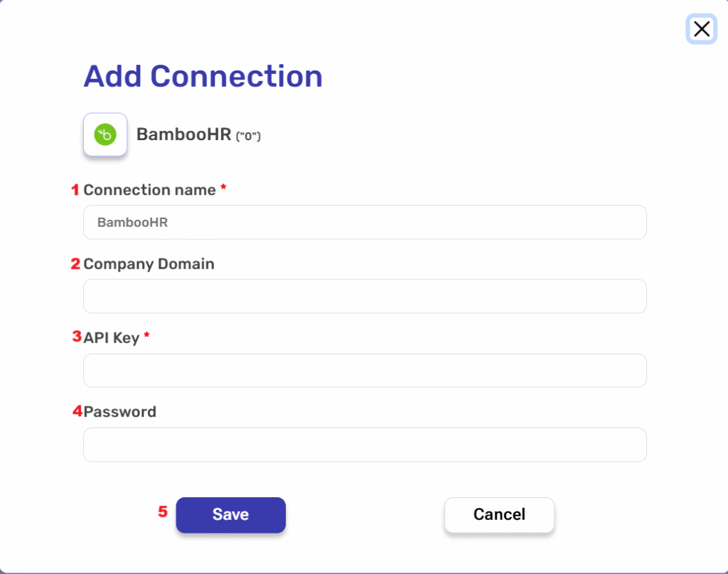
Task: Click red step marker number 2
Action: [x=75, y=264]
